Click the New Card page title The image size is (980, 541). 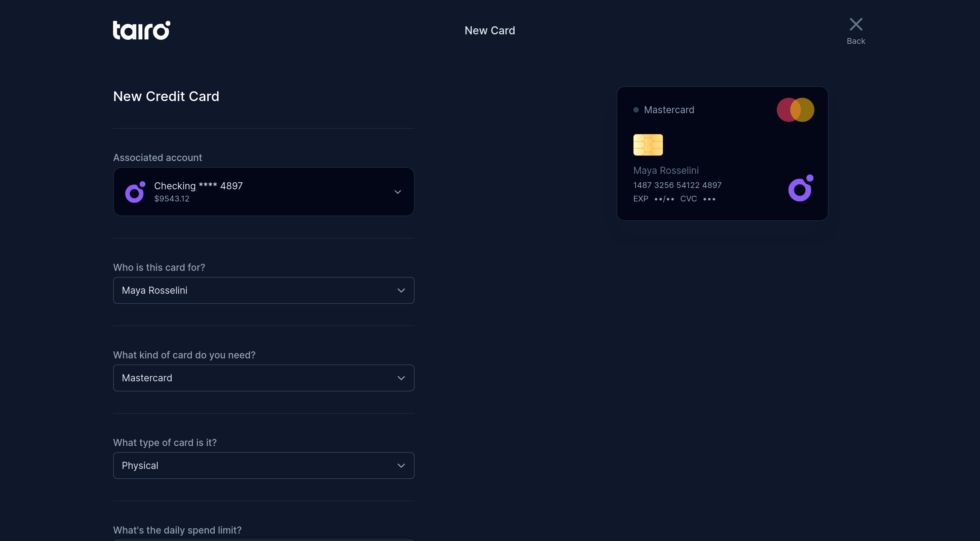tap(489, 30)
